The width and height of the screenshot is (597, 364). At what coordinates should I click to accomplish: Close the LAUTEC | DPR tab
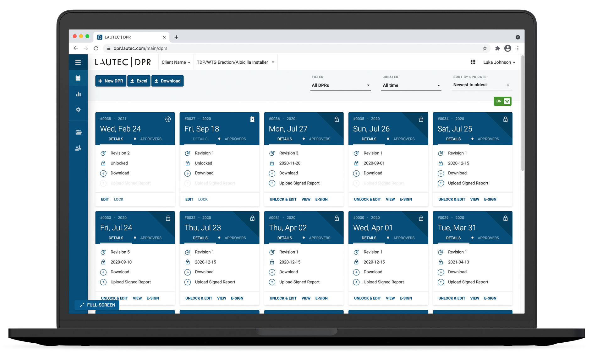tap(164, 37)
